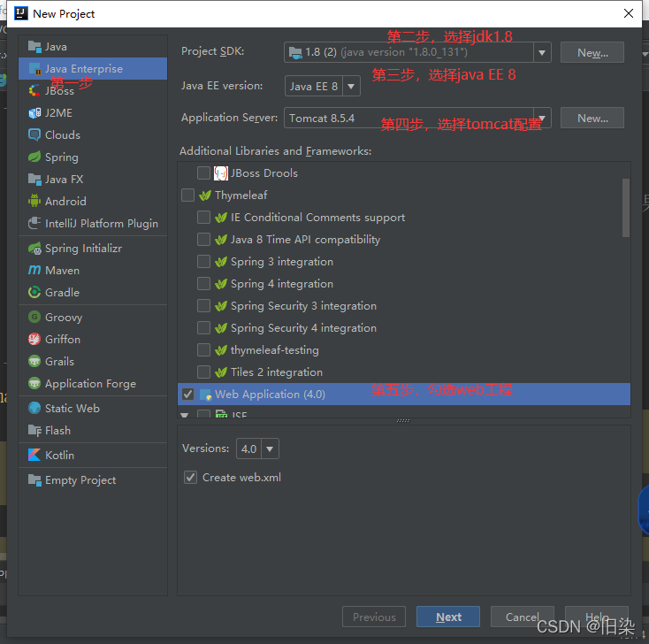Select IntelliJ Platform Plugin icon

tap(34, 223)
